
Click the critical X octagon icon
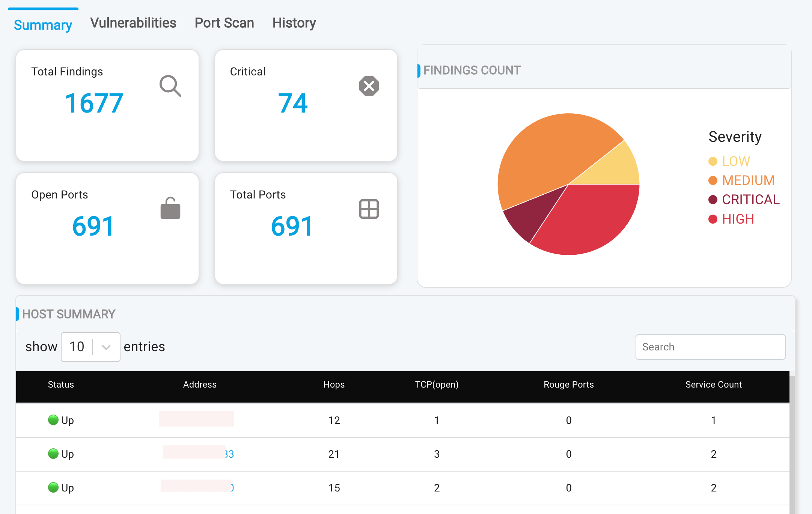[369, 86]
